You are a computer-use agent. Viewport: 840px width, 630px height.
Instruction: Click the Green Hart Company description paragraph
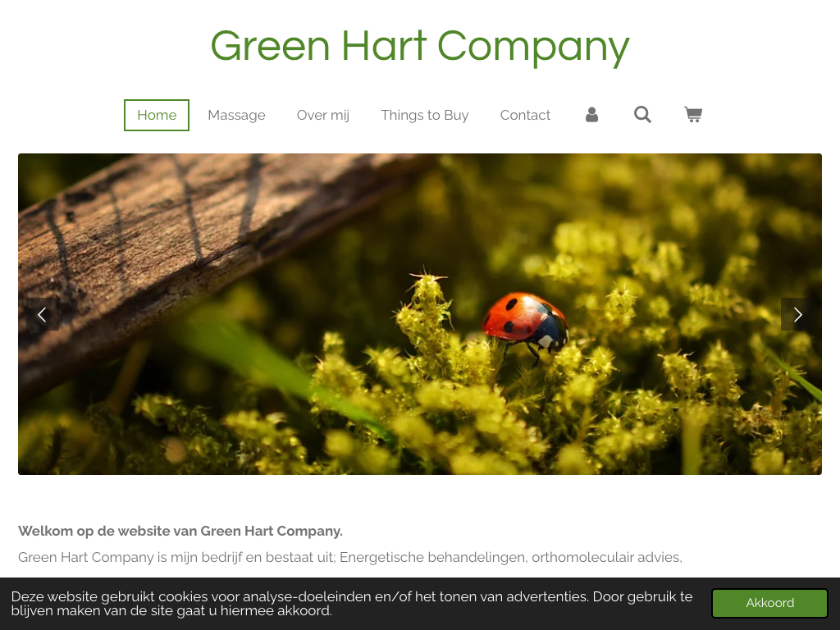pos(349,557)
